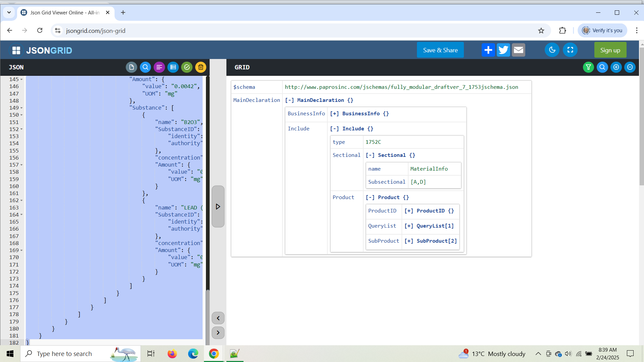Image resolution: width=644 pixels, height=362 pixels.
Task: Open search in the JSON editor panel
Action: (145, 67)
